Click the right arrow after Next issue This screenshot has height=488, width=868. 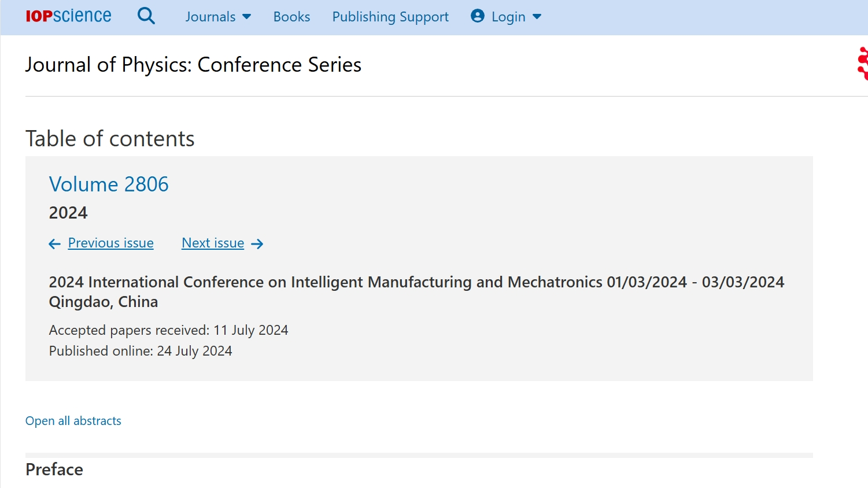[x=257, y=244]
